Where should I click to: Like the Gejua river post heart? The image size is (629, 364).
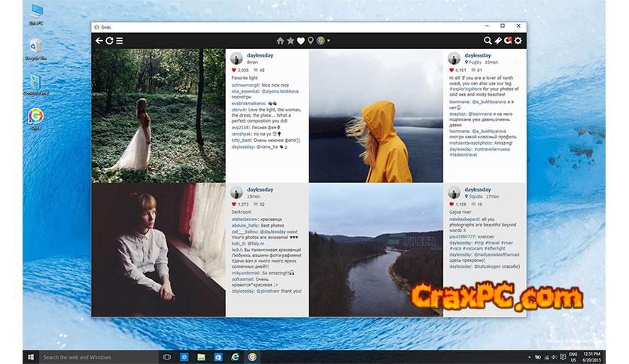tap(451, 204)
